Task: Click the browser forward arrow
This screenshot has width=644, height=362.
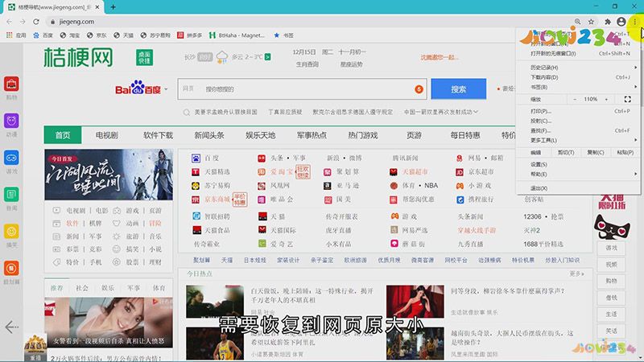Action: 23,22
